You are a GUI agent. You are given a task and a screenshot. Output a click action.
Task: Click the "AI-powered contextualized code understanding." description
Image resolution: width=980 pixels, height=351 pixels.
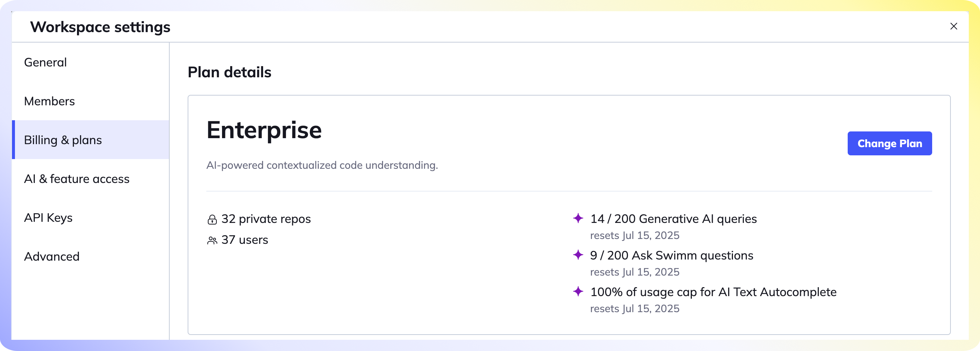coord(322,165)
